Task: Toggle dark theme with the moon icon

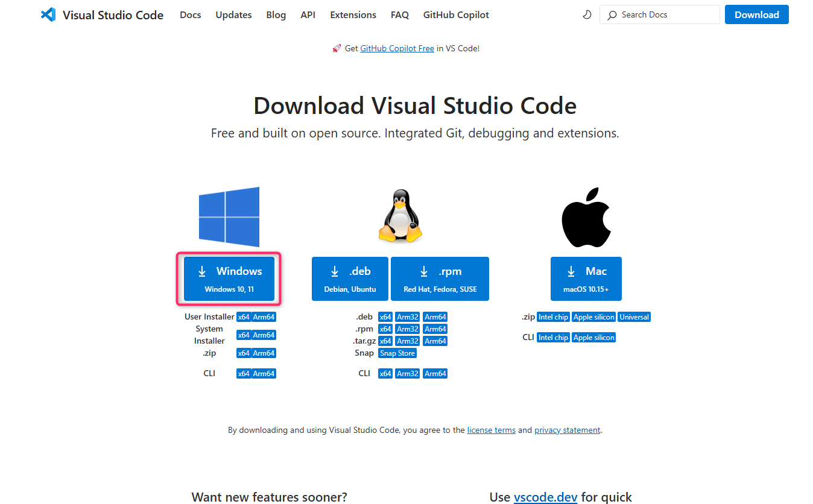Action: pyautogui.click(x=587, y=14)
